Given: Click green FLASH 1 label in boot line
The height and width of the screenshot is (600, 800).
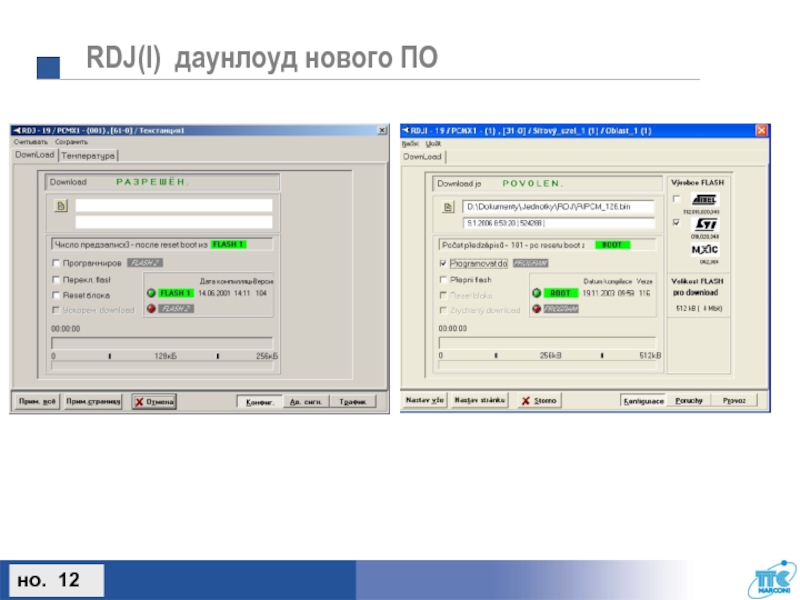Looking at the screenshot, I should (x=229, y=245).
